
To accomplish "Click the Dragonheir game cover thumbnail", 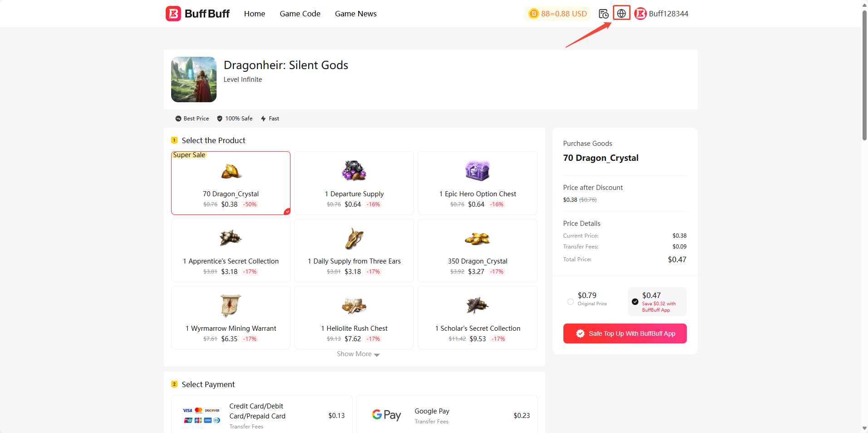I will pos(194,80).
